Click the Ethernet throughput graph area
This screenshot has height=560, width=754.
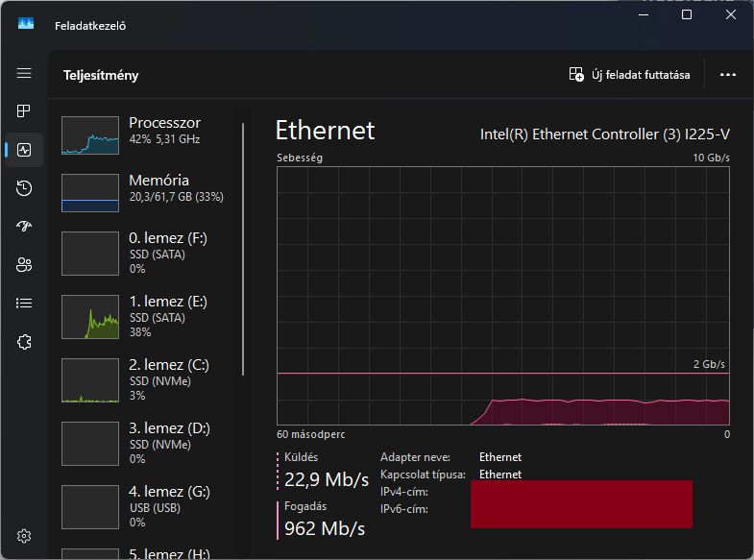click(x=502, y=293)
